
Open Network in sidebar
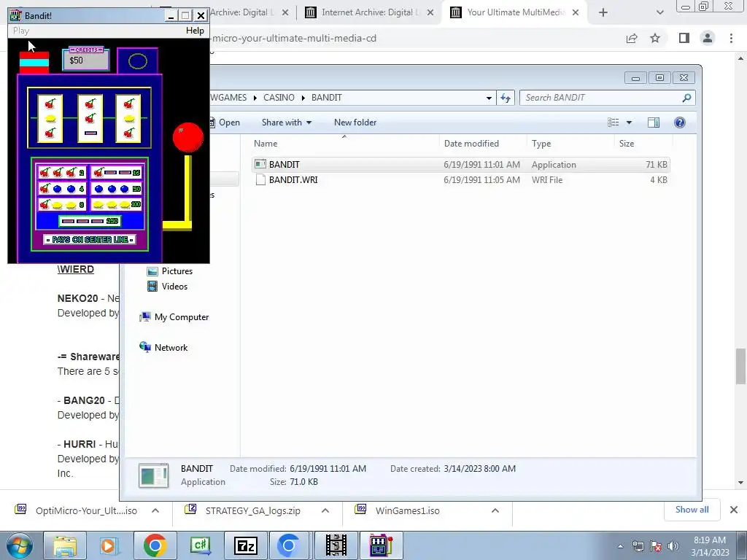163,347
